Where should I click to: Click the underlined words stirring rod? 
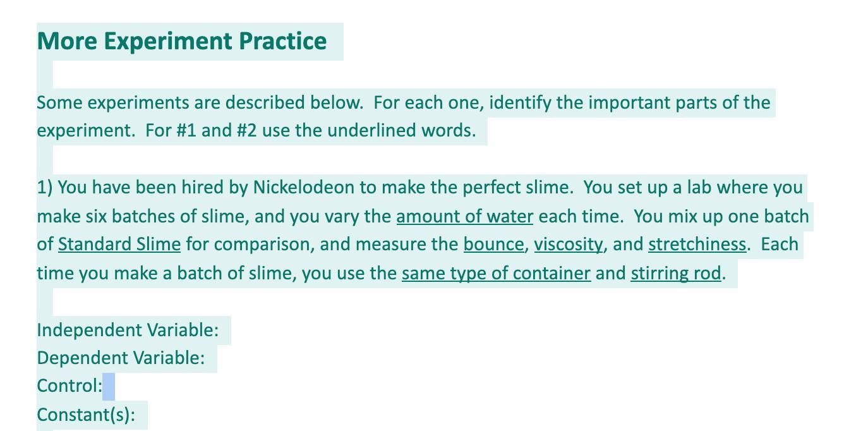click(x=676, y=273)
